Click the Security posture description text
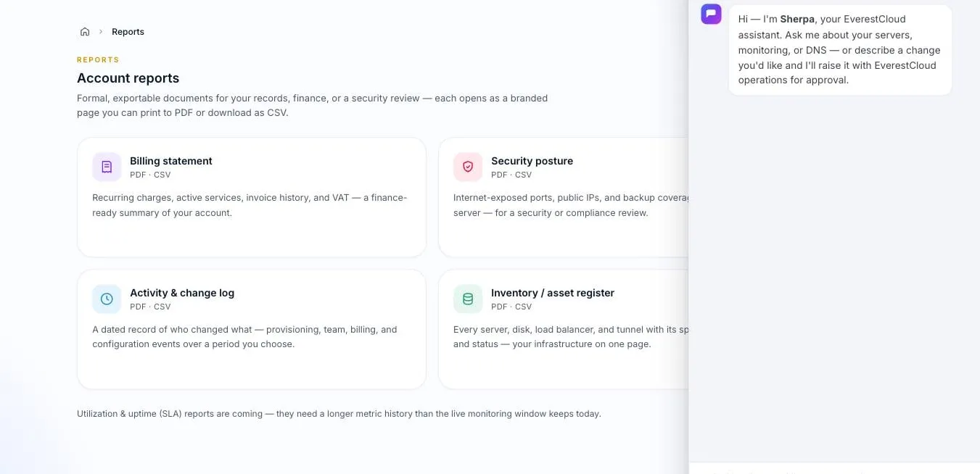The width and height of the screenshot is (980, 474). click(x=571, y=205)
